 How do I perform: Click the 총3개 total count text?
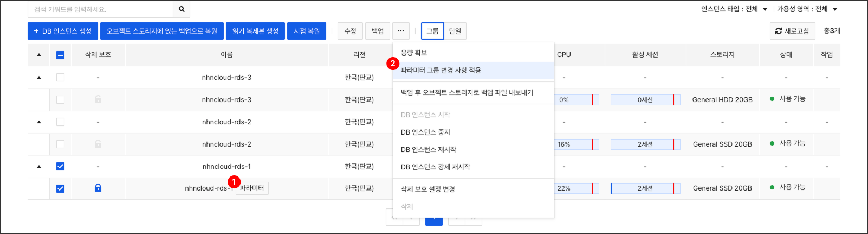[832, 31]
